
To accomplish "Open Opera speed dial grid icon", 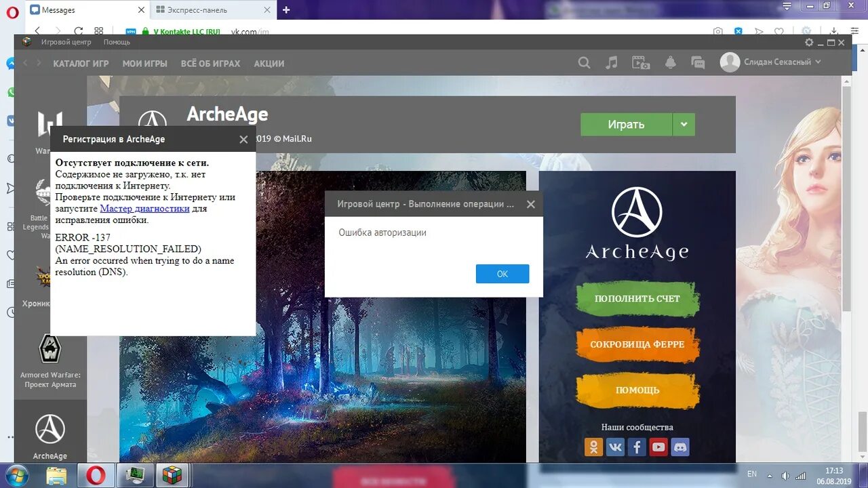I will 99,31.
